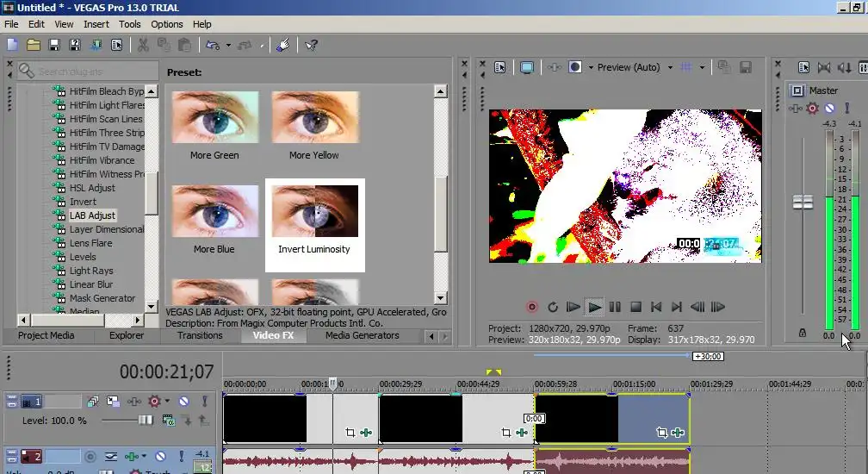Open split screen view dropdown arrow
The image size is (868, 474).
[x=591, y=67]
